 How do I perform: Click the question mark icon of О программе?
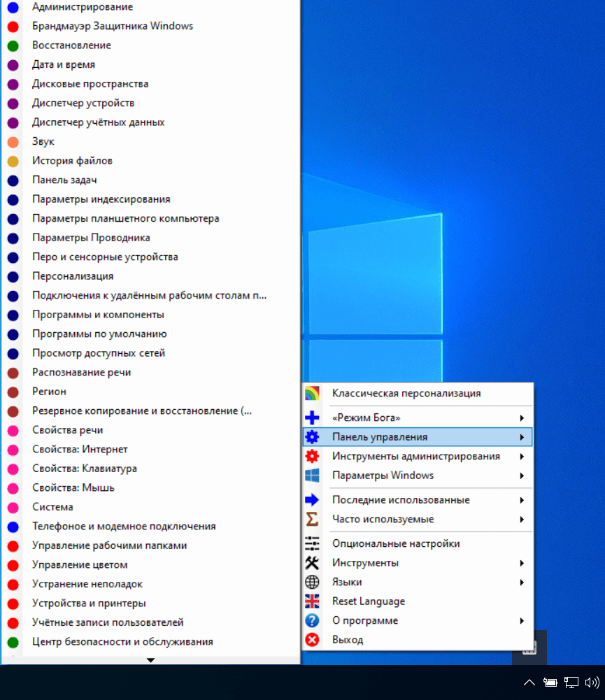(312, 620)
